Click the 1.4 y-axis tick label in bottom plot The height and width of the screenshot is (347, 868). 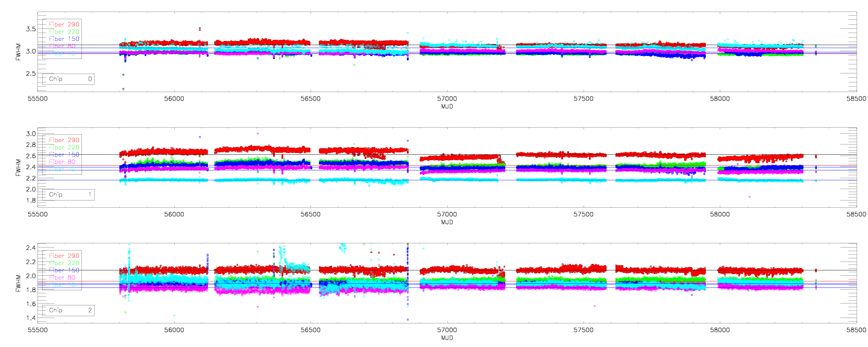30,318
